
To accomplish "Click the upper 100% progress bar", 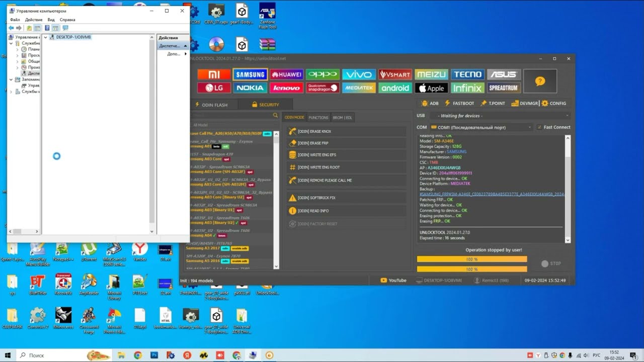I will point(472,259).
